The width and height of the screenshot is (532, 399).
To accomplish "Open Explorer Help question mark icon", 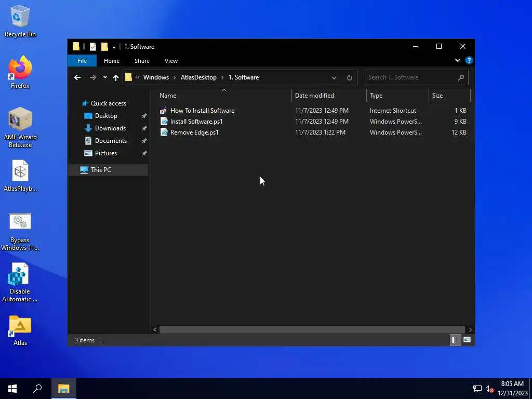I will click(x=469, y=60).
